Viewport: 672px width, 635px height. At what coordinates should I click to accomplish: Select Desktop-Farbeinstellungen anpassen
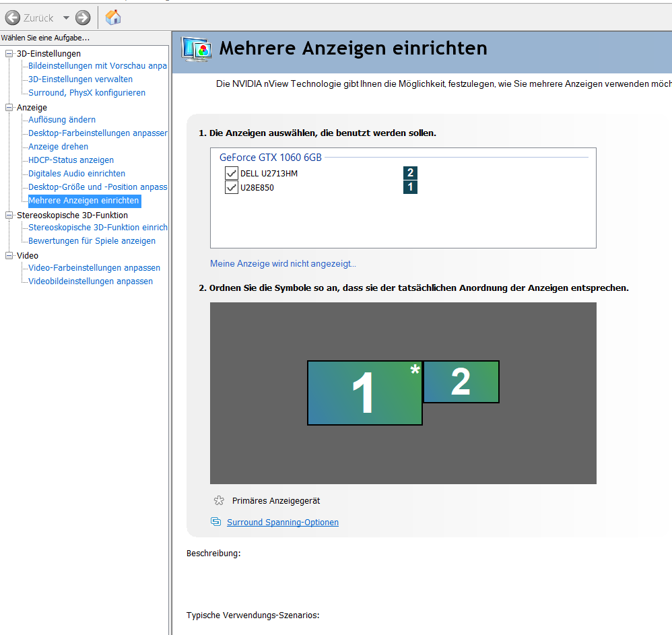point(98,133)
